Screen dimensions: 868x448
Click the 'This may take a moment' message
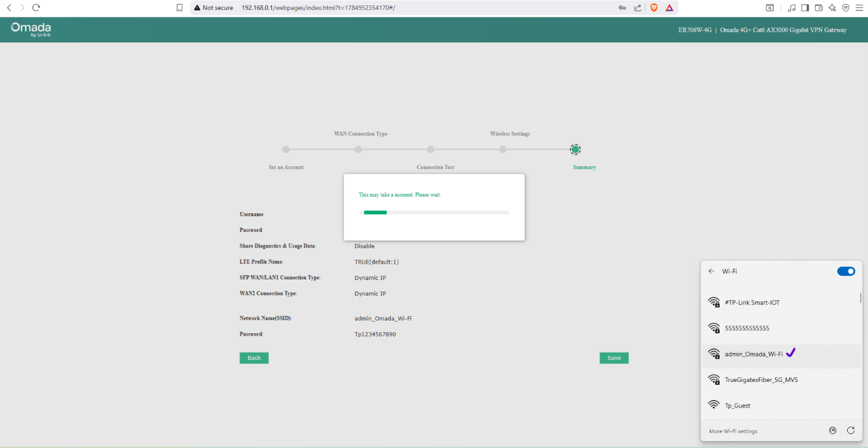[x=400, y=195]
